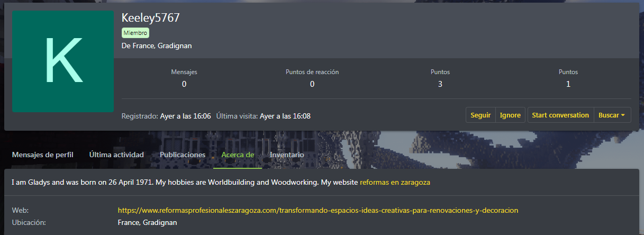Click the Ignore button
This screenshot has height=235, width=644.
coord(510,115)
